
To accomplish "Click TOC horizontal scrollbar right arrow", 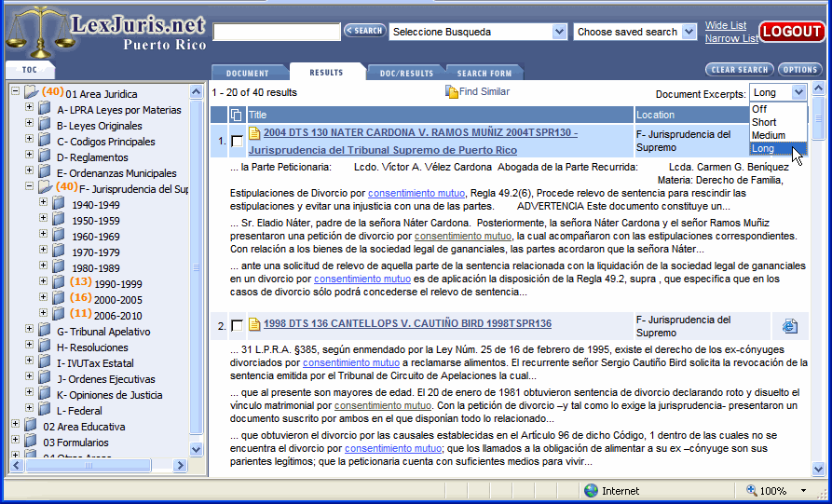I will pos(181,465).
